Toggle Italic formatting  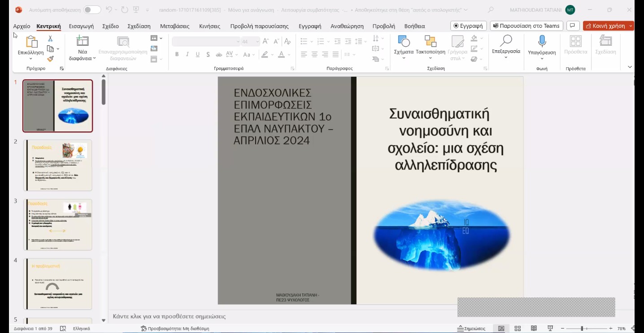pos(187,54)
